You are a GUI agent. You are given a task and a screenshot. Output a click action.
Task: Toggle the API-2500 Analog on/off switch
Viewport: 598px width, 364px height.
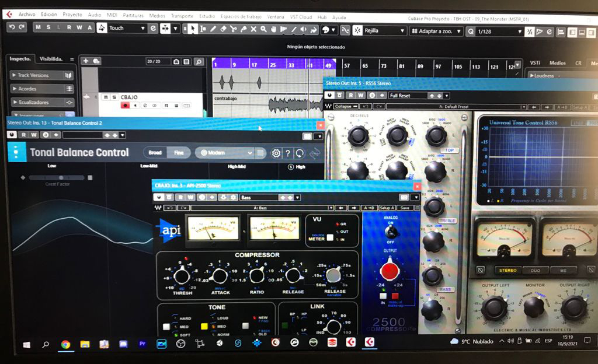pyautogui.click(x=390, y=232)
